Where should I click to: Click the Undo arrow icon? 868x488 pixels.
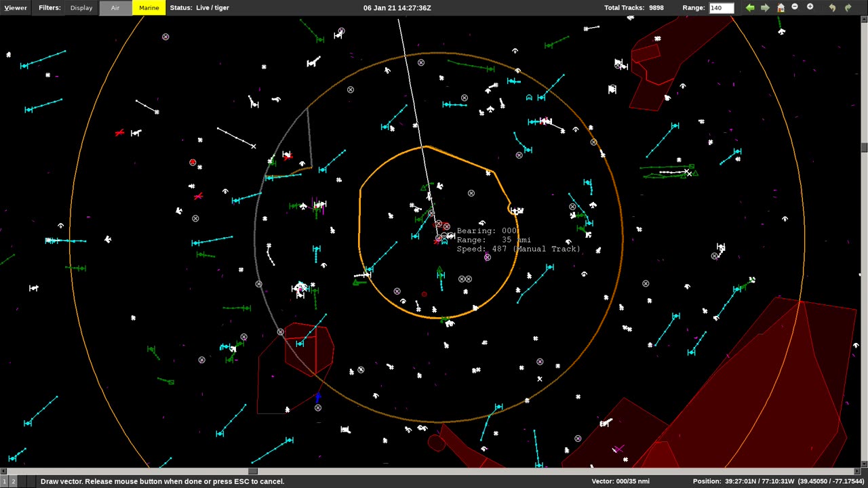pyautogui.click(x=833, y=7)
